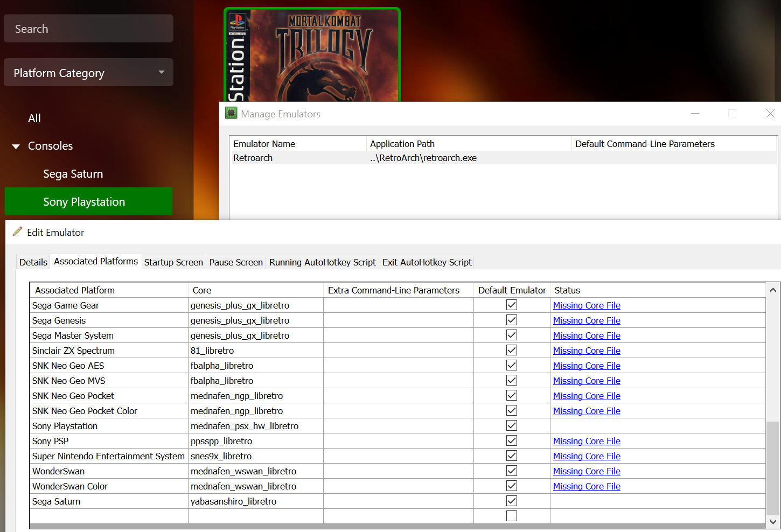Screen dimensions: 781x532
Task: Open Missing Core File link for Sinclair ZX Spectrum
Action: click(587, 351)
